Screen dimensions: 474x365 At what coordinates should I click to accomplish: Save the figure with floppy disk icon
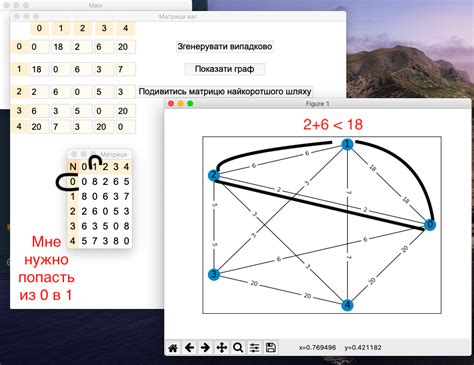[x=271, y=348]
